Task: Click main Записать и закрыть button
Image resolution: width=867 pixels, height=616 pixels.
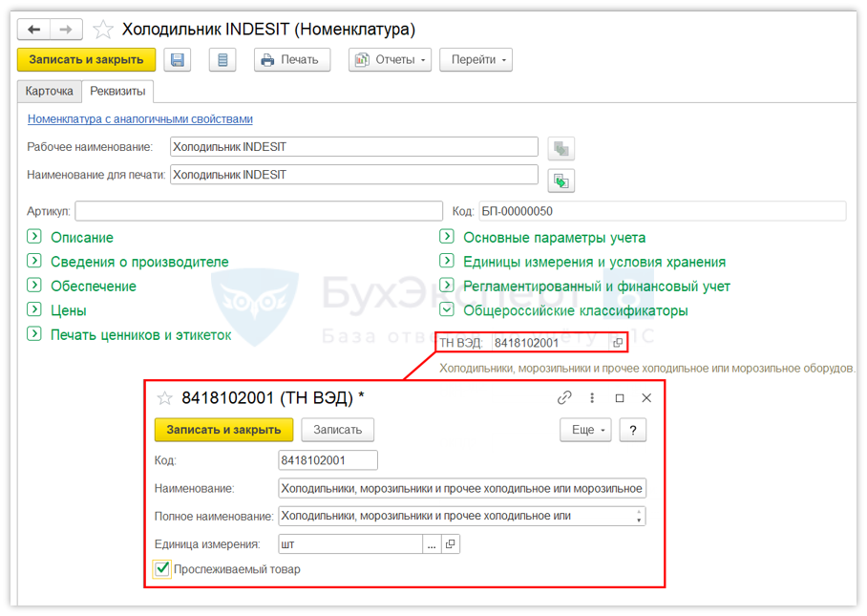Action: [86, 60]
